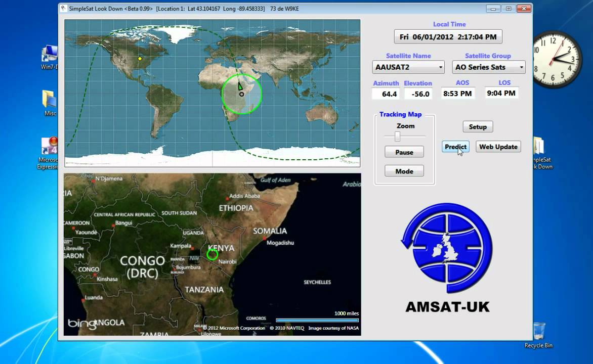Click the AMSAT-UK globe logo
Screen dimensions: 593x364
pyautogui.click(x=447, y=248)
